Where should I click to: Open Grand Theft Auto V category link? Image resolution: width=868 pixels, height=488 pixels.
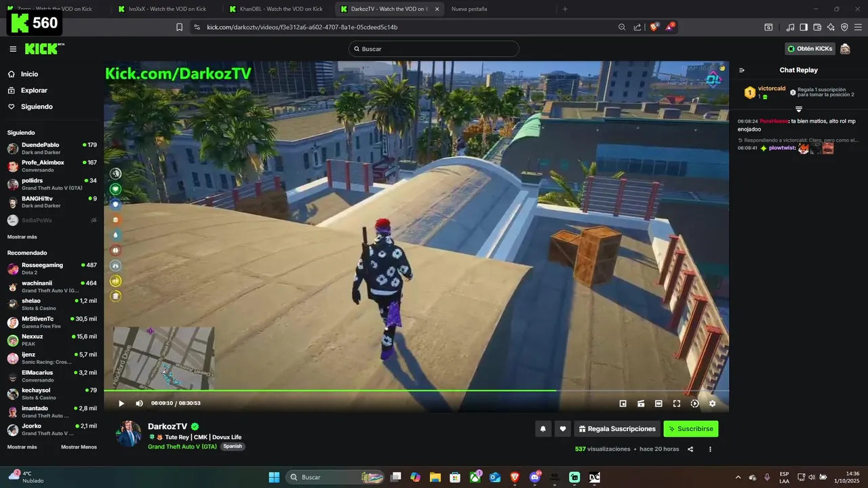(x=182, y=447)
